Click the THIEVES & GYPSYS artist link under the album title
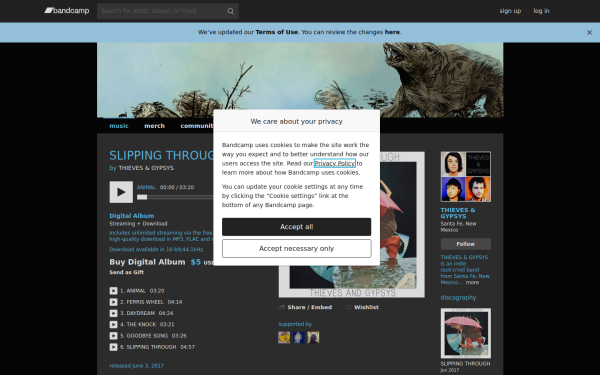Image resolution: width=600 pixels, height=375 pixels. (146, 168)
